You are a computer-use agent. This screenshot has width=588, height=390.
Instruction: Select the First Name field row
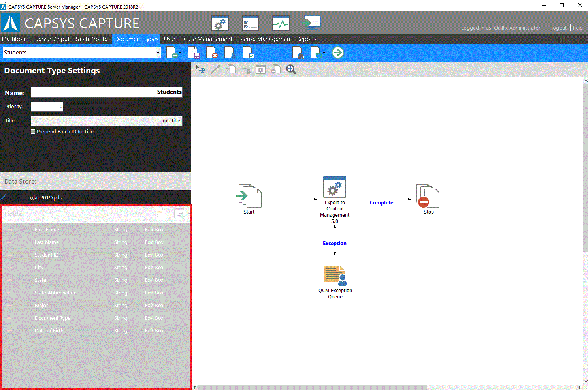(96, 229)
